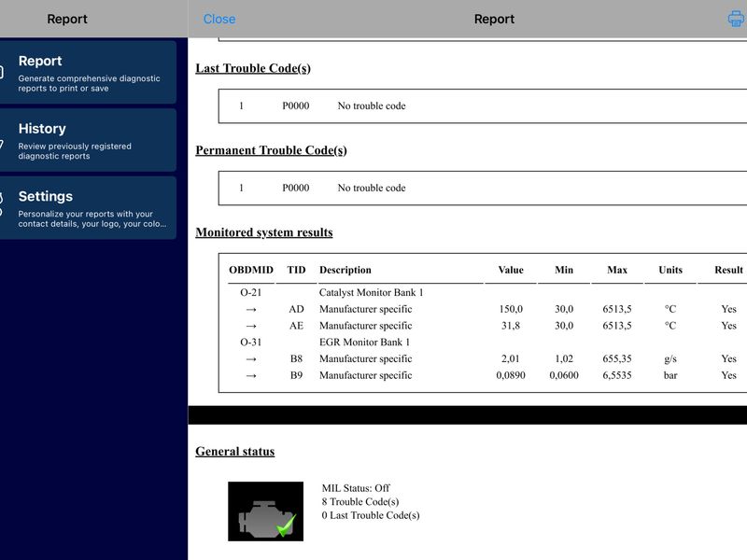
Task: Select the B9 test ID cell
Action: tap(296, 375)
